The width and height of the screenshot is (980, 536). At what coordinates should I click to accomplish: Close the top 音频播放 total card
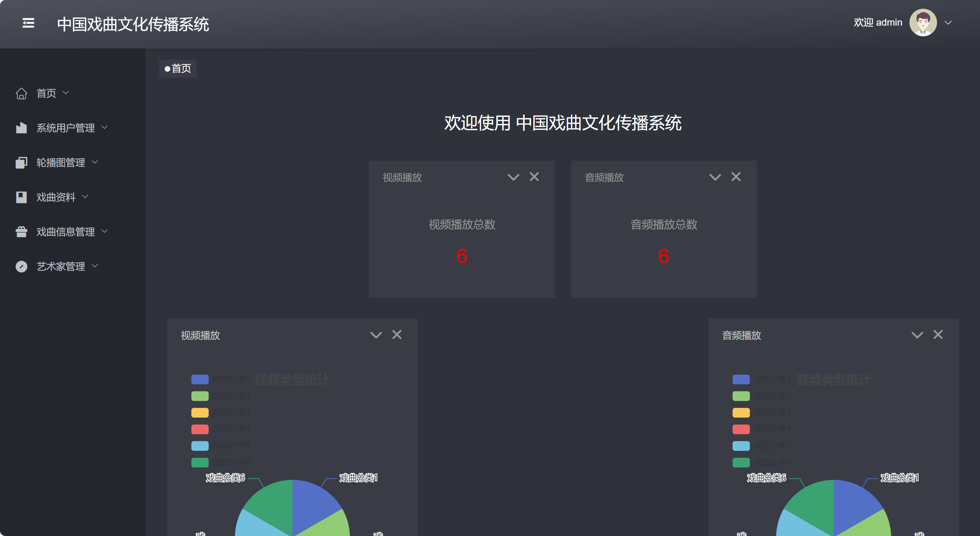click(x=736, y=177)
